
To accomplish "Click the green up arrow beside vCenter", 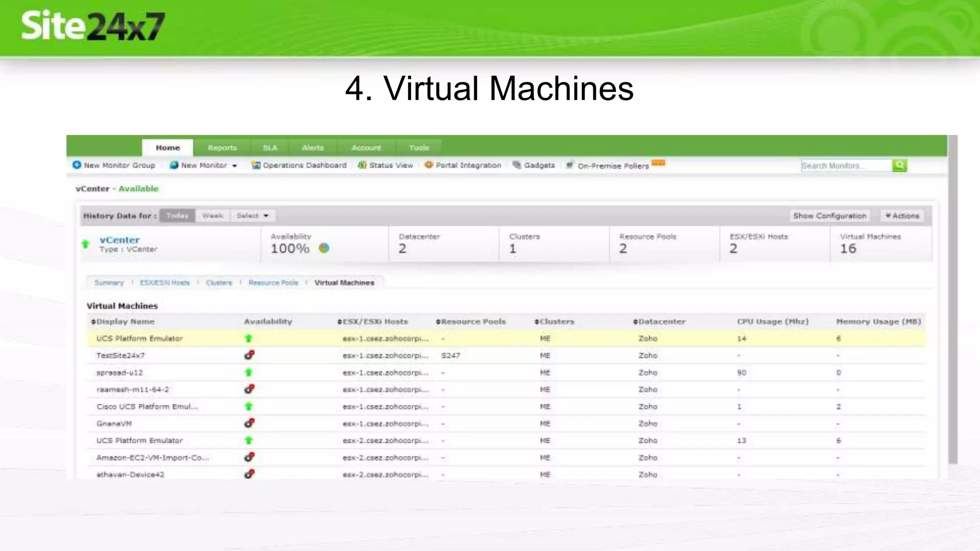I will coord(86,244).
